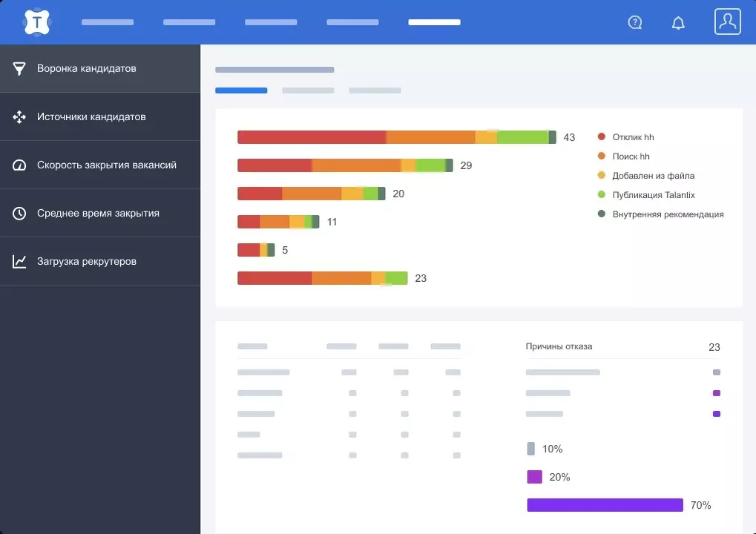Toggle the Поиск hh legend item
This screenshot has width=756, height=534.
[623, 156]
